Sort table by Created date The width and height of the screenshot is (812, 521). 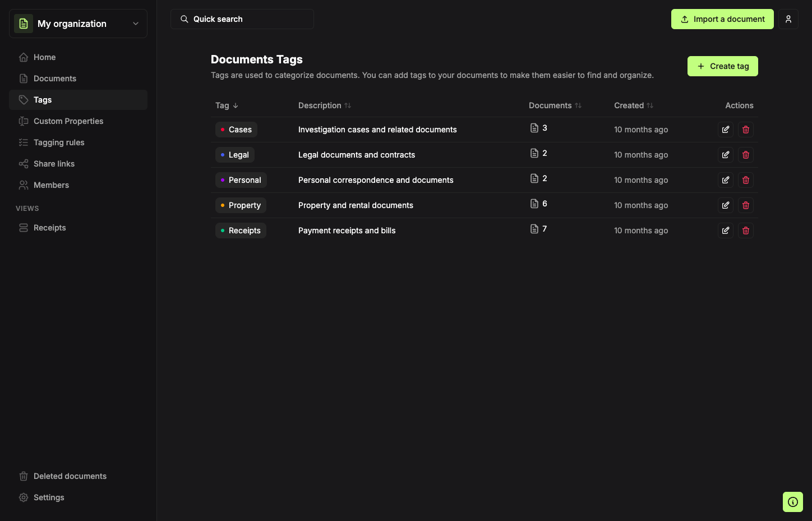[634, 105]
